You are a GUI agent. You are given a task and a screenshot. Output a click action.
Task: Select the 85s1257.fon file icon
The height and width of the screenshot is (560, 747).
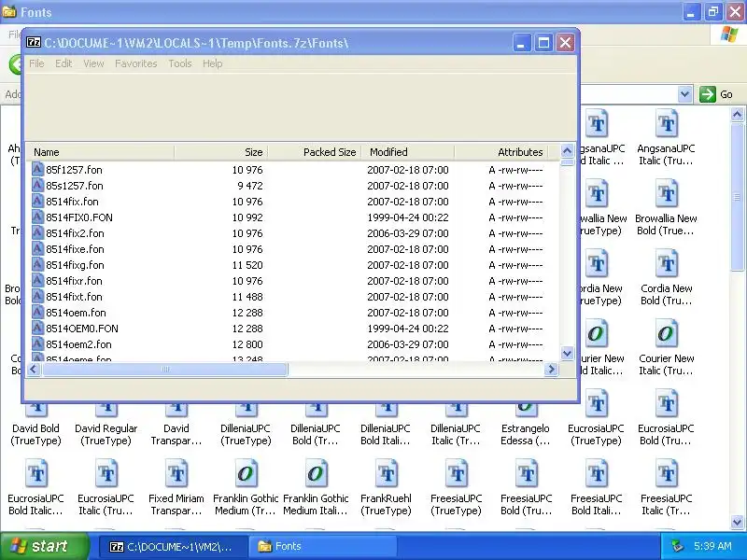[37, 185]
